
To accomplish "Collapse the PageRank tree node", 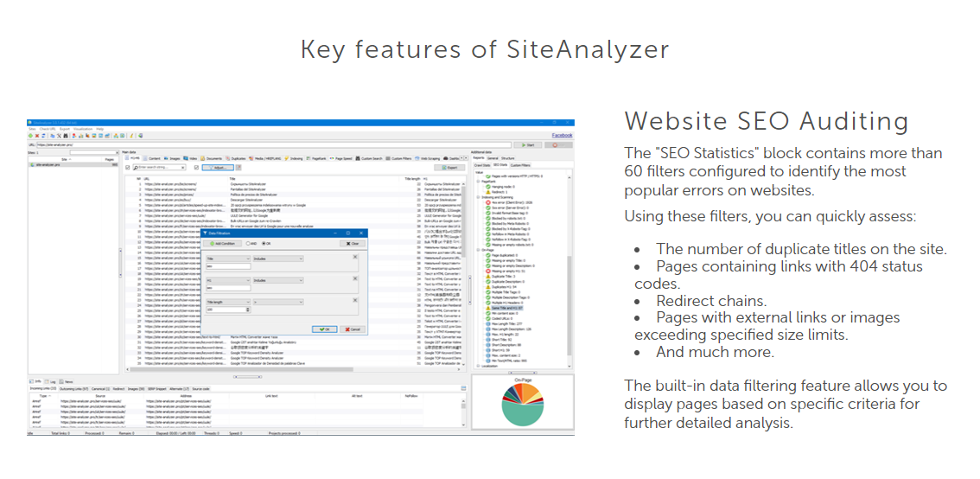I will pos(478,182).
